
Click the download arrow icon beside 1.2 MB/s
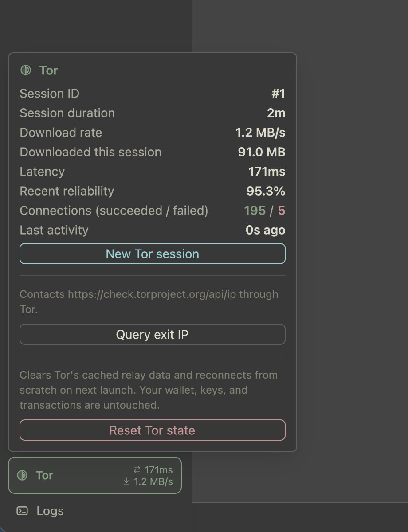(127, 481)
